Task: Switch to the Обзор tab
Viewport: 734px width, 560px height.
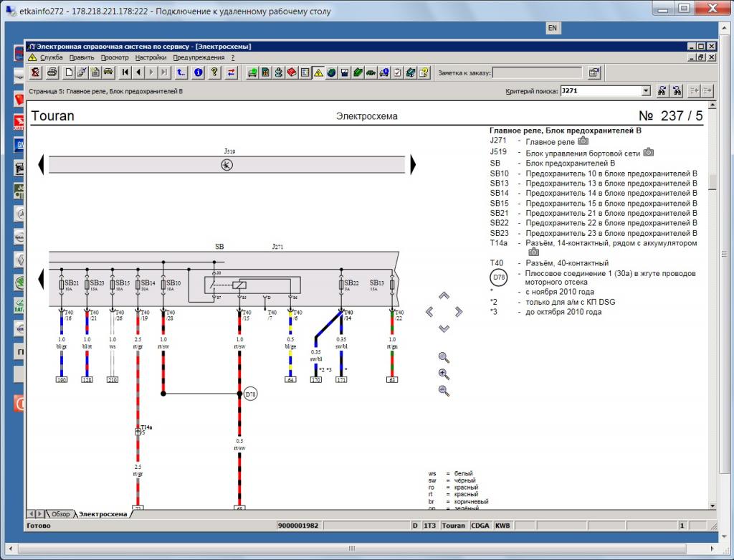Action: 60,514
